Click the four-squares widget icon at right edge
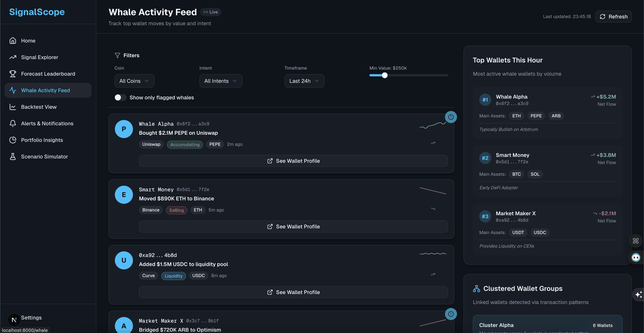This screenshot has height=333, width=644. click(x=636, y=241)
